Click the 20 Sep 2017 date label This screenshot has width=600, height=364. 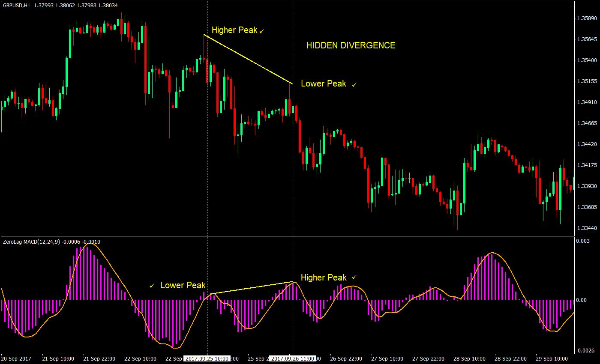pyautogui.click(x=16, y=358)
